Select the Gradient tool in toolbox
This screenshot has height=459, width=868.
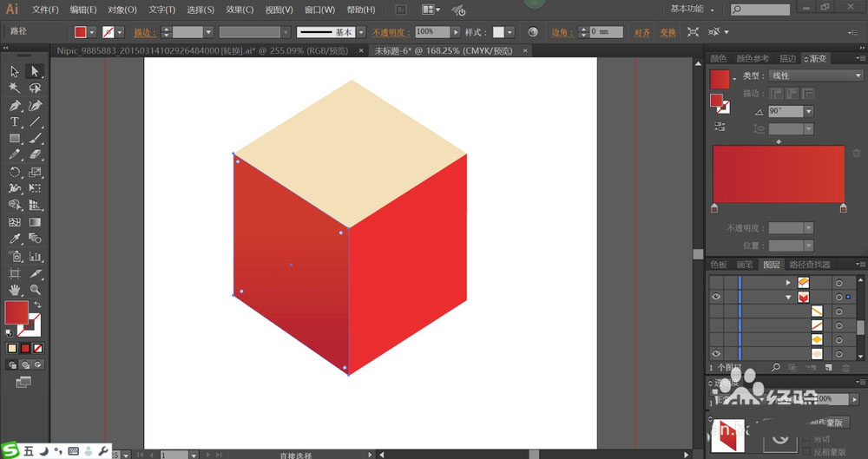pyautogui.click(x=35, y=222)
